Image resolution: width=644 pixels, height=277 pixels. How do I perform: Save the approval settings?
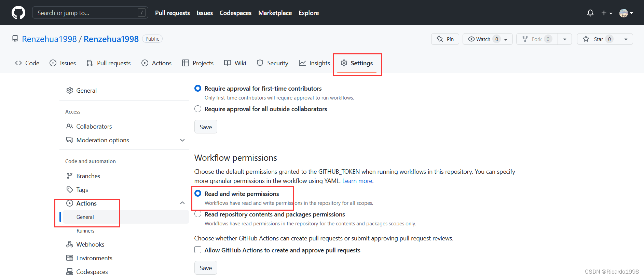pyautogui.click(x=206, y=127)
